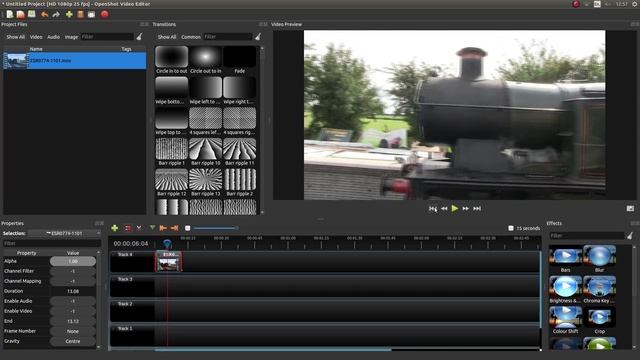Viewport: 640px width, 360px height.
Task: Save the project using the toolbar icon
Action: pos(31,14)
